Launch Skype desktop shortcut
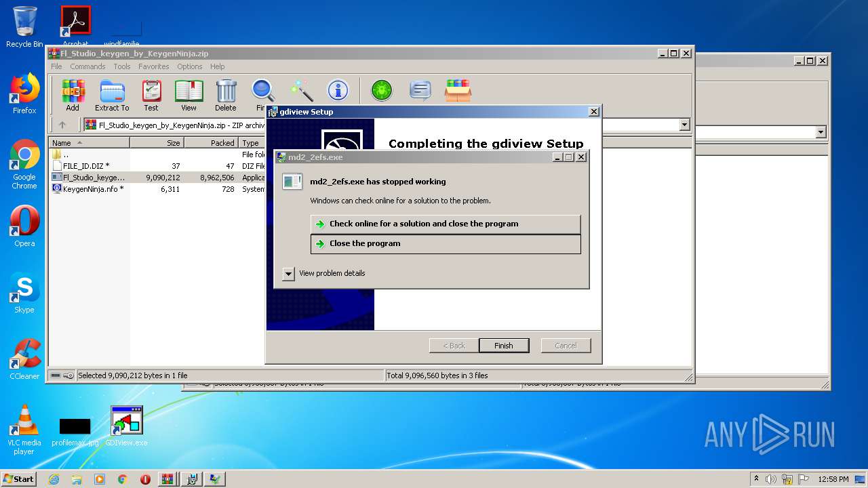868x488 pixels. (x=24, y=293)
